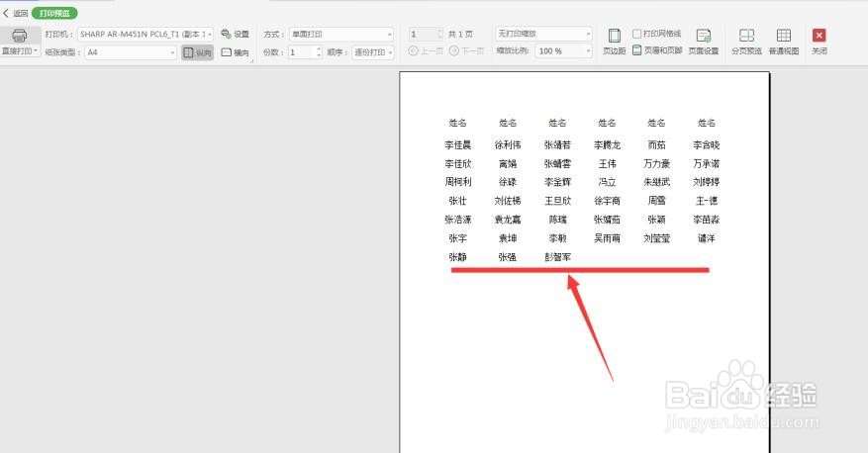Viewport: 868px width, 453px height.
Task: Select the green 打印预览 tab
Action: pyautogui.click(x=54, y=13)
